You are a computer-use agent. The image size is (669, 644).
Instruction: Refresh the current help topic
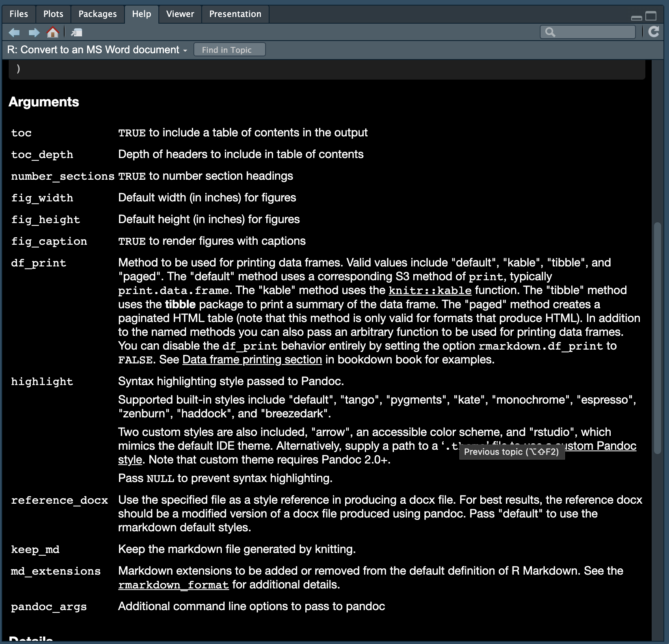click(x=654, y=32)
